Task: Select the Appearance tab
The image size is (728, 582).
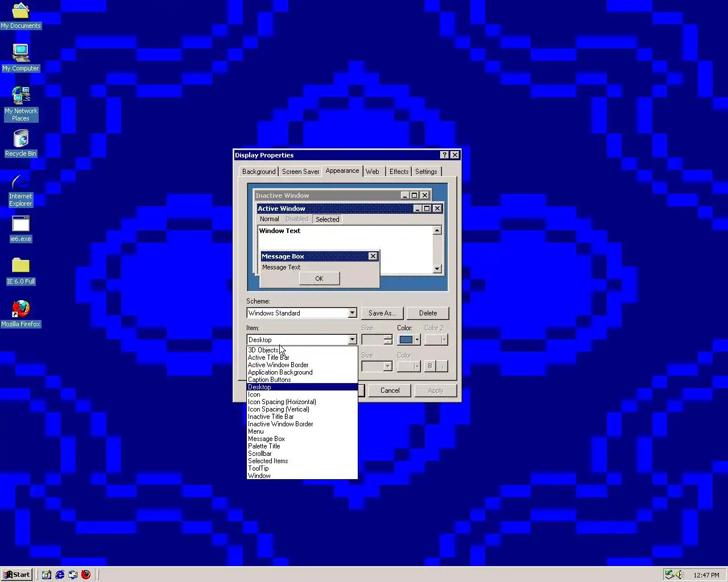Action: click(x=342, y=171)
